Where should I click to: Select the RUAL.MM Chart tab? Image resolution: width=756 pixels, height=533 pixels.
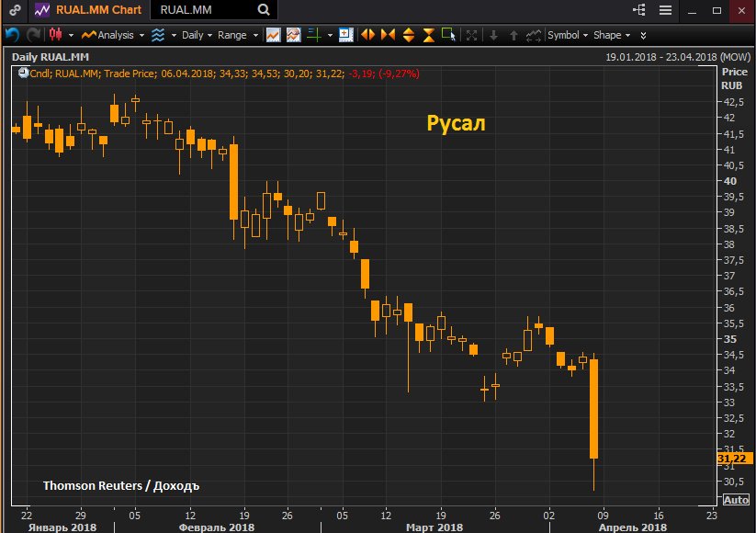click(89, 9)
